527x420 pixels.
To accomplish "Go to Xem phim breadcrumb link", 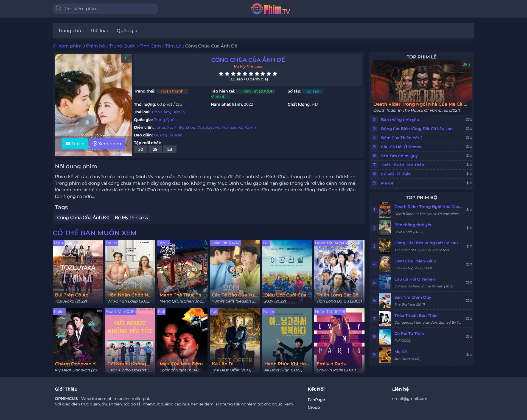I will [x=70, y=46].
